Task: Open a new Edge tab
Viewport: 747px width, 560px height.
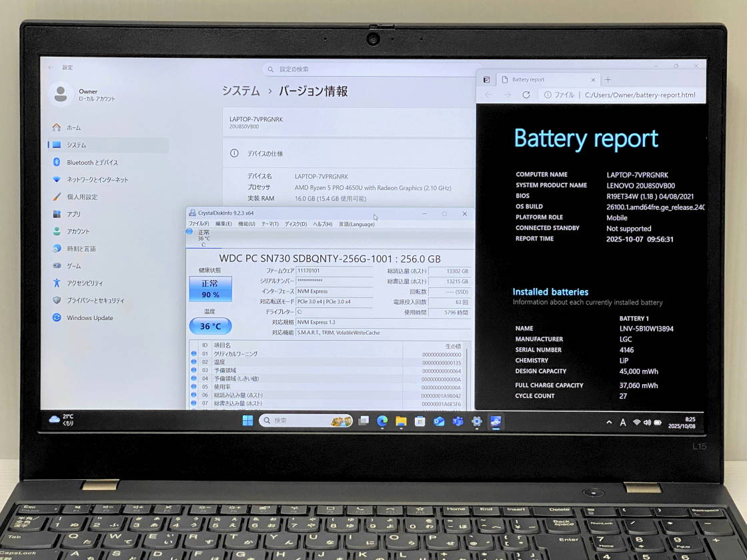Action: tap(608, 79)
